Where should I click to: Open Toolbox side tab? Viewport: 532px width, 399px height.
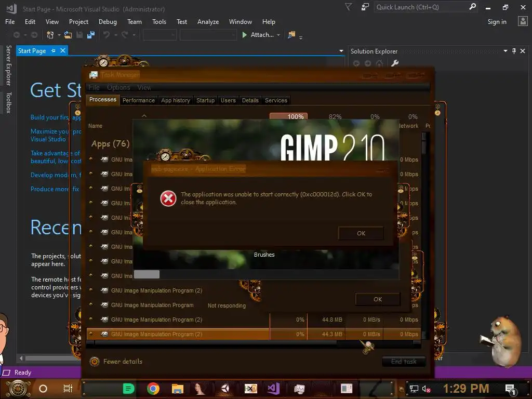click(x=8, y=102)
